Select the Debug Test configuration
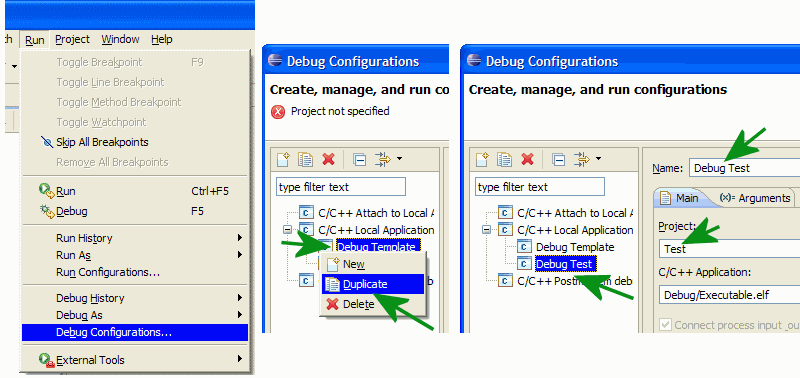 (x=566, y=264)
